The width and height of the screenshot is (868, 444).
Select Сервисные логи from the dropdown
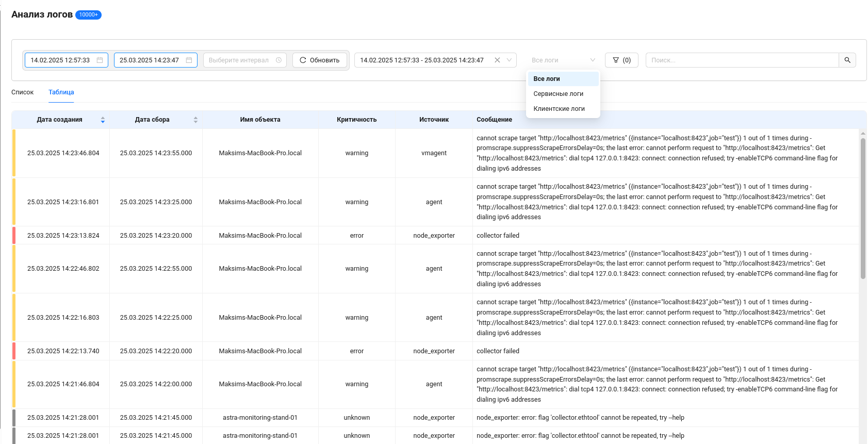558,94
